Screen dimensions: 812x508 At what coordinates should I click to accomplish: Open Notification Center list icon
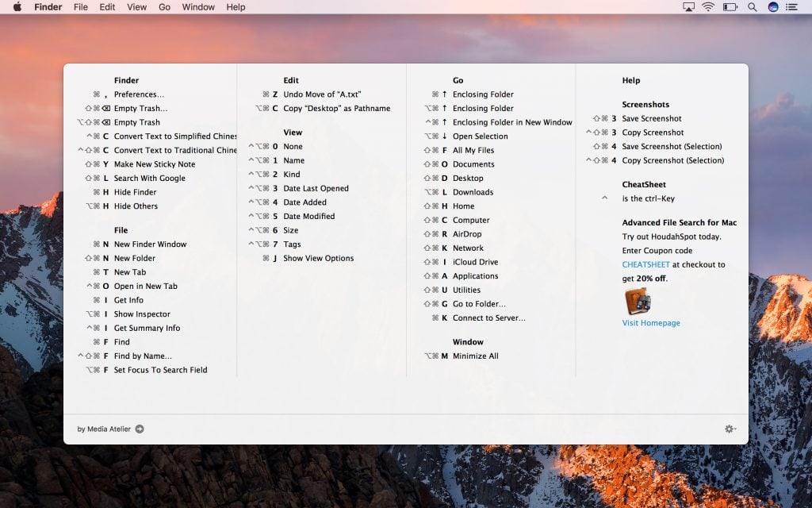click(791, 6)
